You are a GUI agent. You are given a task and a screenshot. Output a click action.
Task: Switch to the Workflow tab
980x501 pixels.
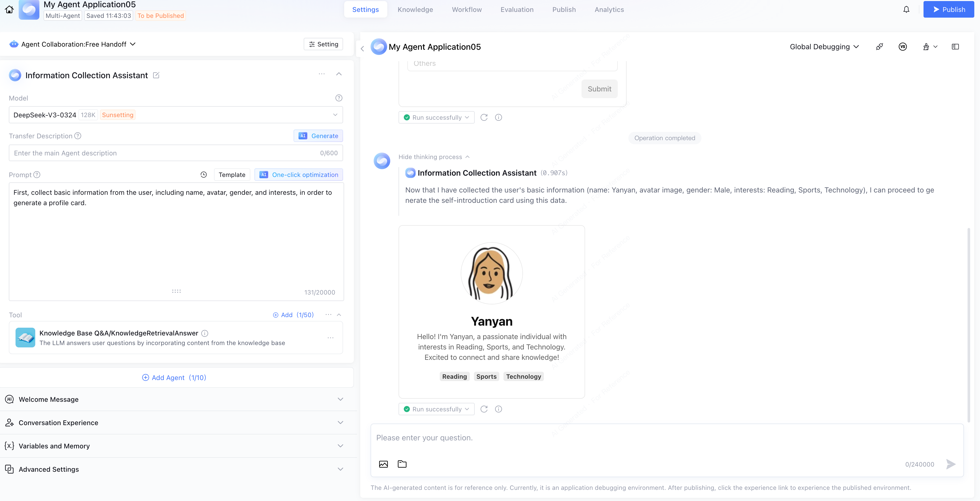coord(466,10)
